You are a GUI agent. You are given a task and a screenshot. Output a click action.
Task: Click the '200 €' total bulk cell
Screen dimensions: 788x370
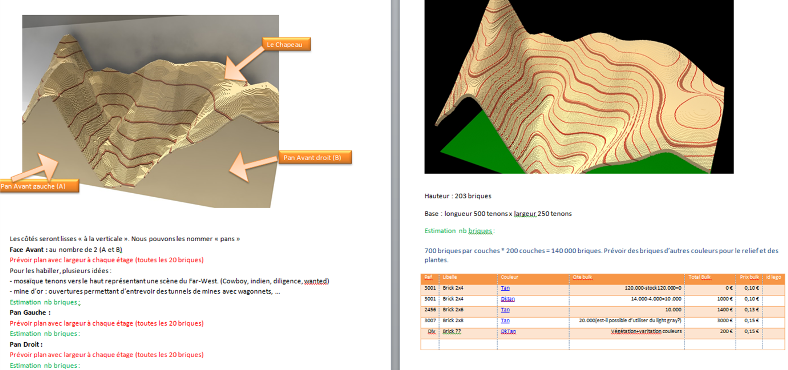710,332
